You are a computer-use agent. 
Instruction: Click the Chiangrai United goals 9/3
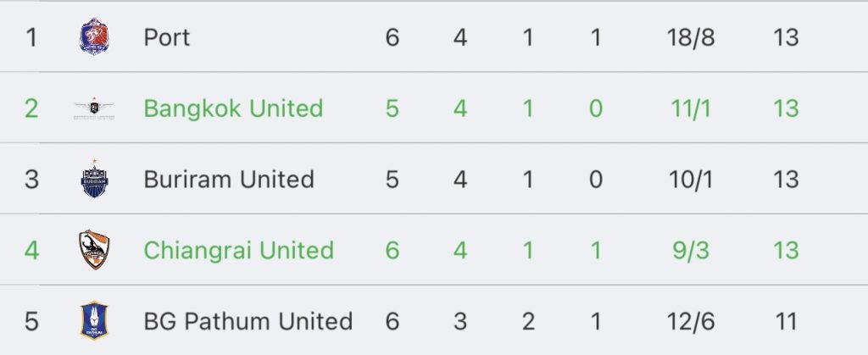pyautogui.click(x=690, y=250)
